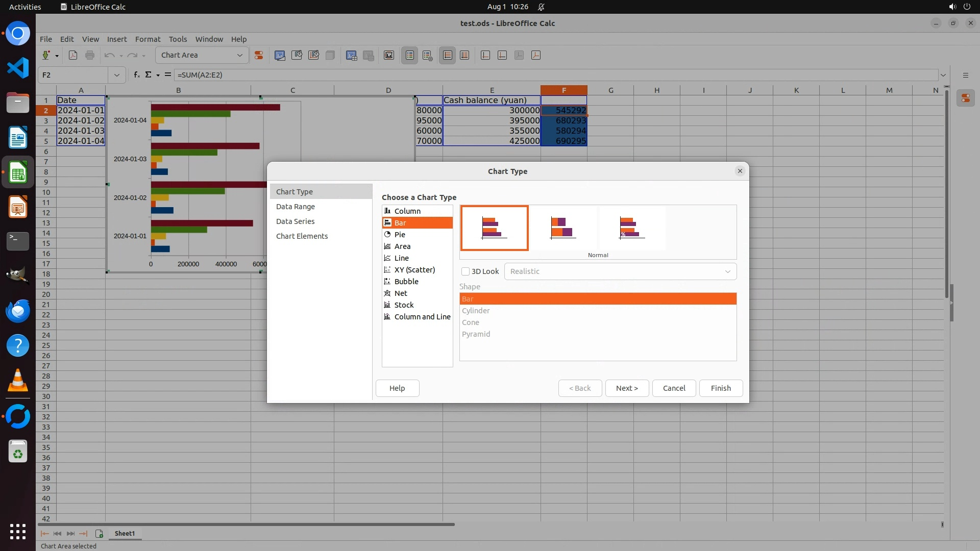This screenshot has height=551, width=980.
Task: Click the Export as PDF toolbar icon
Action: click(x=73, y=56)
